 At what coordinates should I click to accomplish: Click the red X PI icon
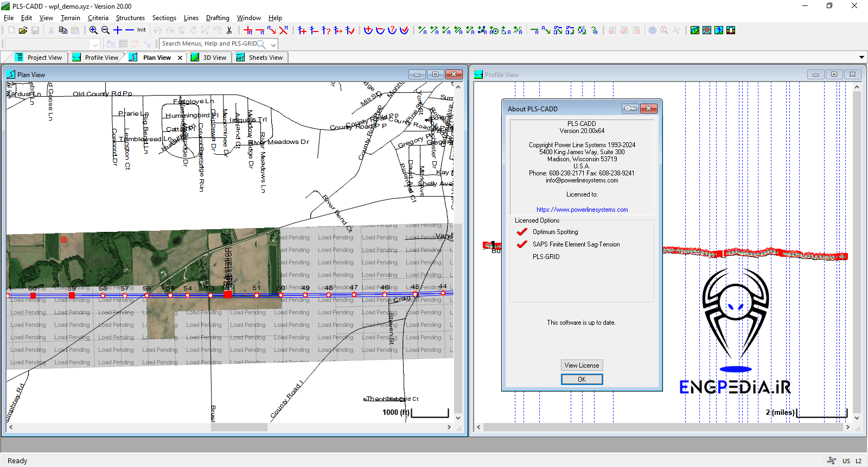coord(284,30)
